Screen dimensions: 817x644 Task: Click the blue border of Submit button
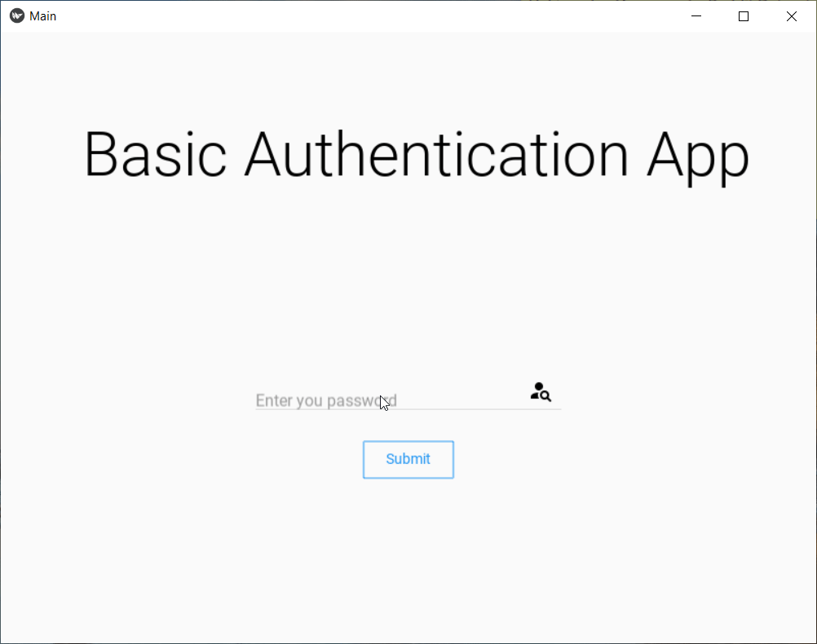[408, 441]
